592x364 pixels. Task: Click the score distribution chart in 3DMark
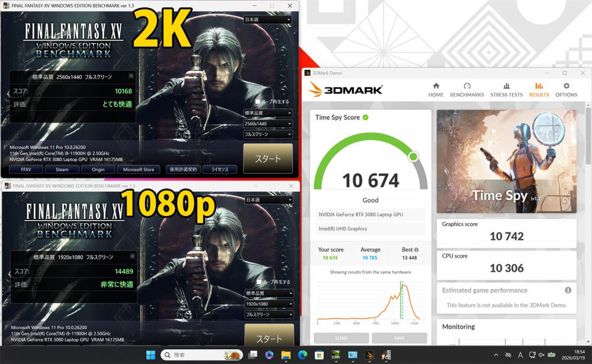tap(370, 302)
